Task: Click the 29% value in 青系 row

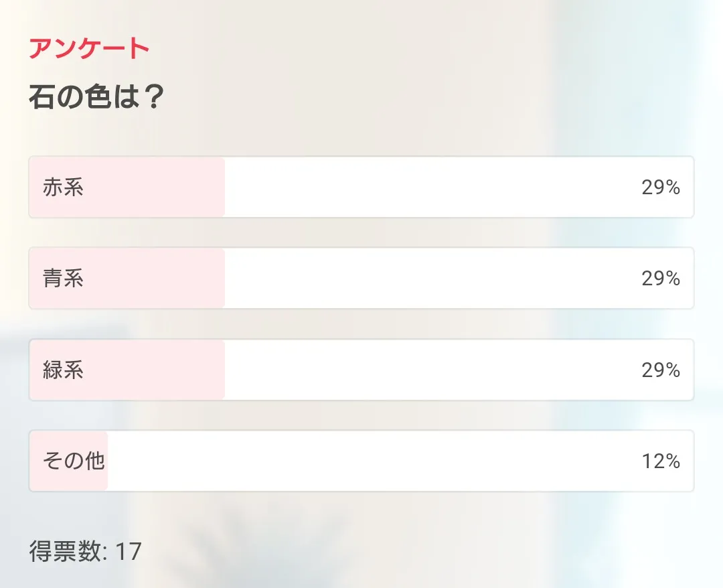Action: coord(661,278)
